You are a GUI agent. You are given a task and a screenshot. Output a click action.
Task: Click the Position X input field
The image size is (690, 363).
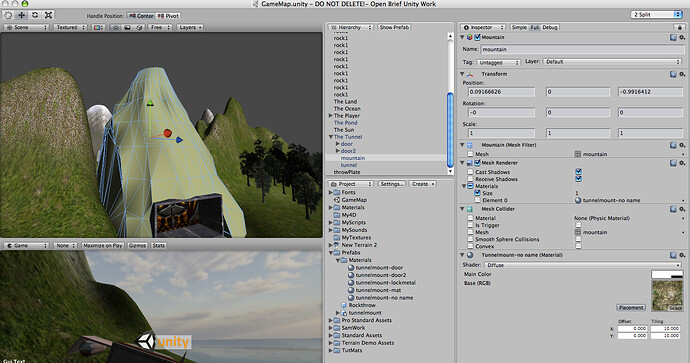tap(501, 92)
